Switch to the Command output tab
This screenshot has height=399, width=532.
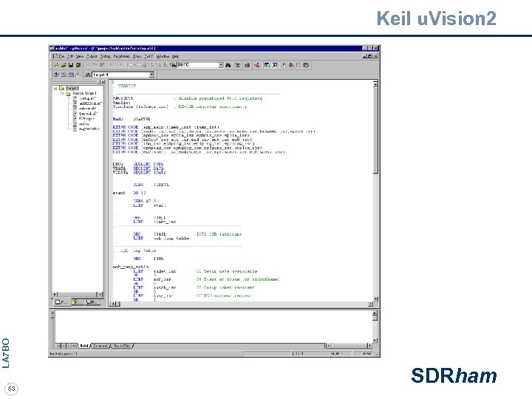pyautogui.click(x=100, y=346)
